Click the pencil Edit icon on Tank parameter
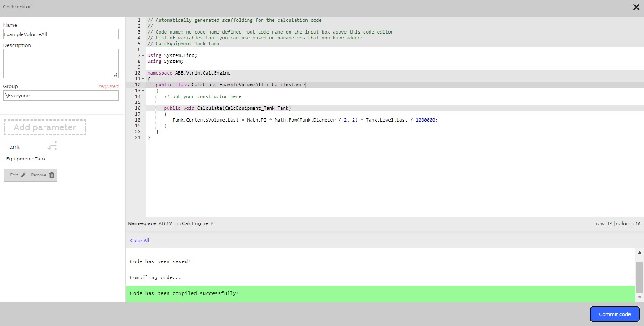Screen dimensions: 644x326 (x=23, y=175)
